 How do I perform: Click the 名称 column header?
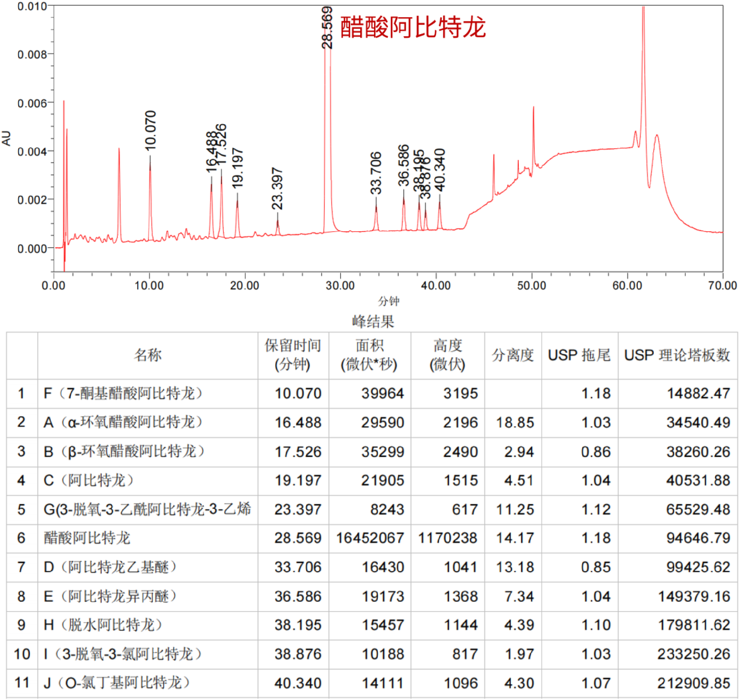click(x=148, y=355)
